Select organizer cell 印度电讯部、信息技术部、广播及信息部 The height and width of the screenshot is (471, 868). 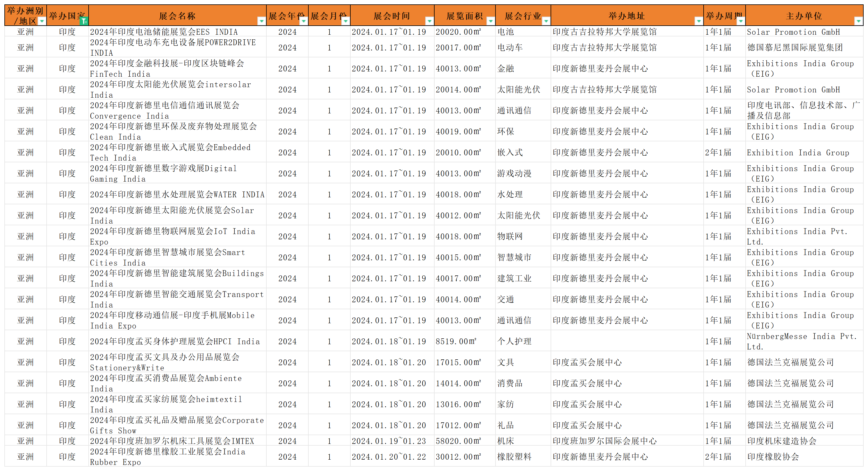pos(804,110)
